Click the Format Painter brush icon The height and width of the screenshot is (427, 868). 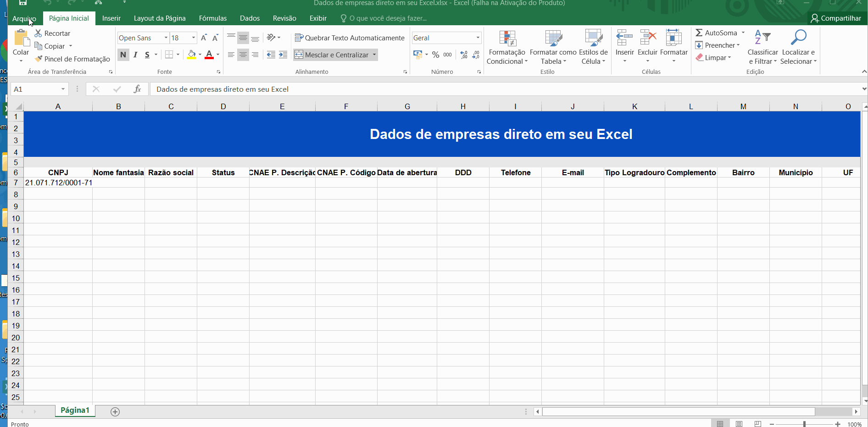[39, 59]
